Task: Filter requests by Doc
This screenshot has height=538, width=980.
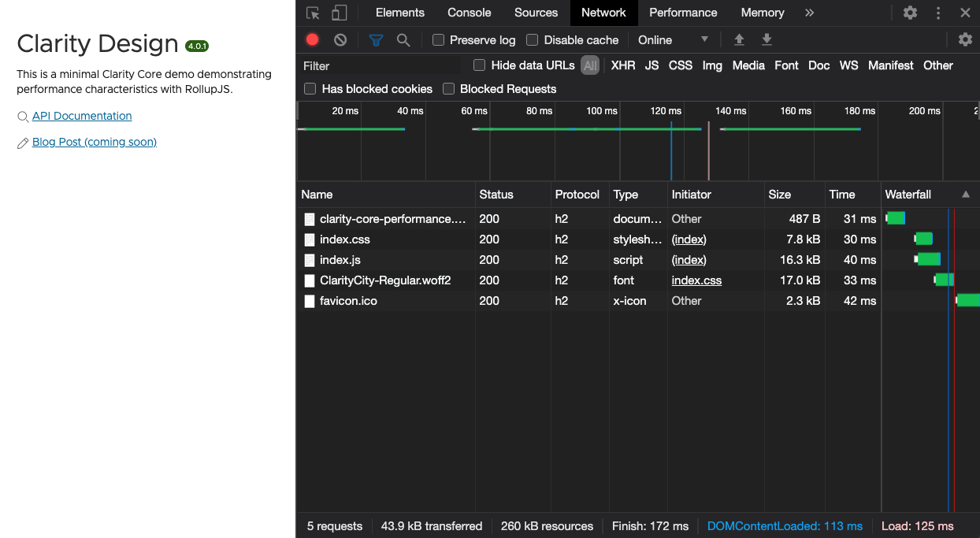Action: 819,65
